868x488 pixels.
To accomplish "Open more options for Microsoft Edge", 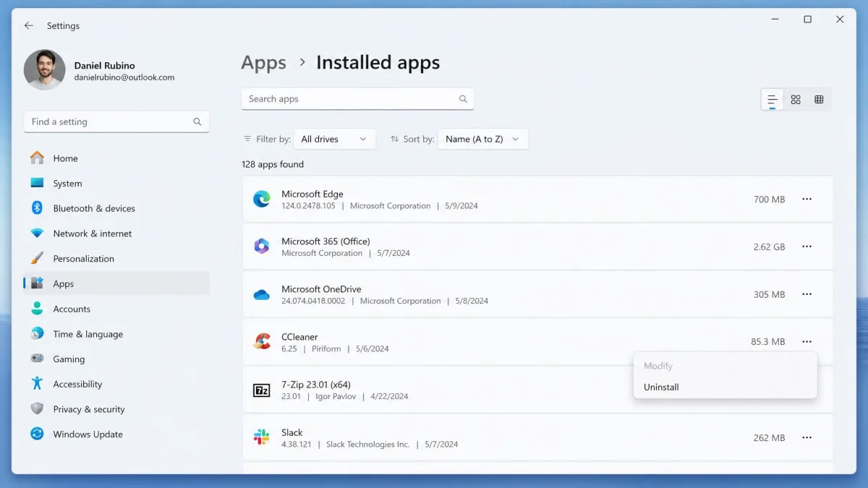I will [807, 199].
